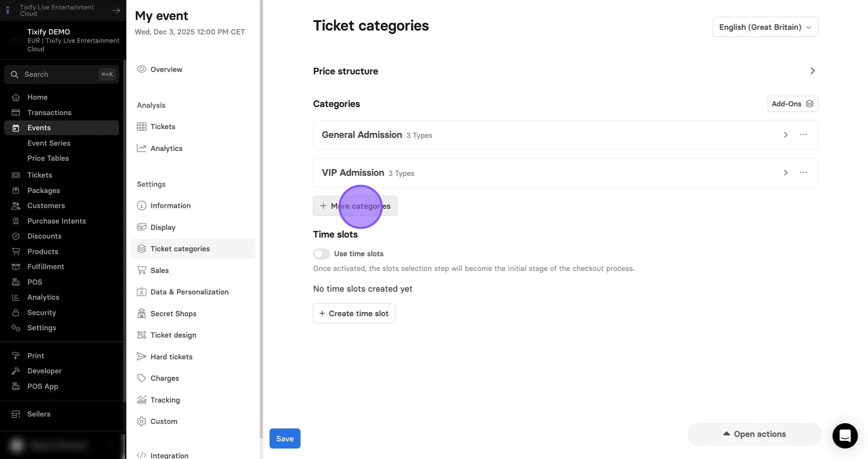This screenshot has height=459, width=868.
Task: Enable the Use time slots toggle
Action: point(322,254)
